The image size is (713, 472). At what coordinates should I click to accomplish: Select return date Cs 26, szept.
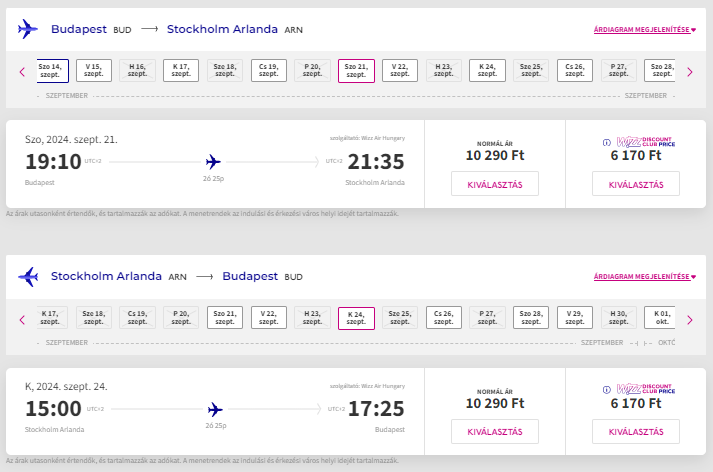(444, 317)
